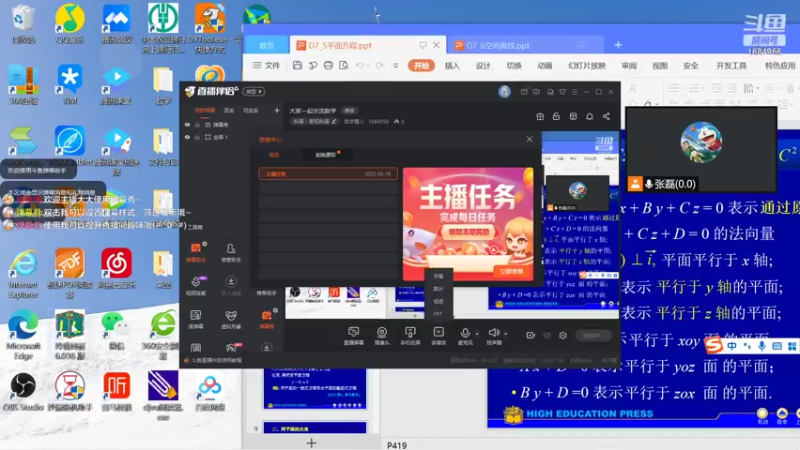Open OBS Studio desktop icon

coord(23,392)
